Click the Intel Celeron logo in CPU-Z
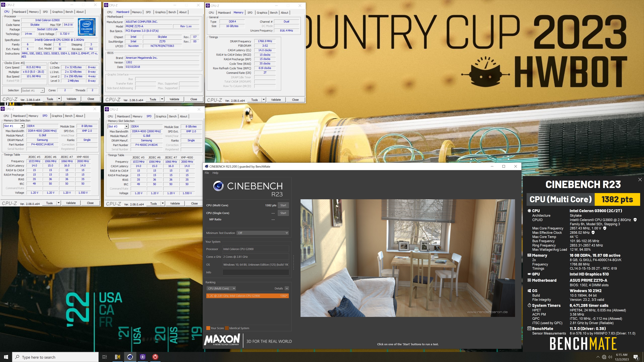The width and height of the screenshot is (644, 362). point(87,27)
